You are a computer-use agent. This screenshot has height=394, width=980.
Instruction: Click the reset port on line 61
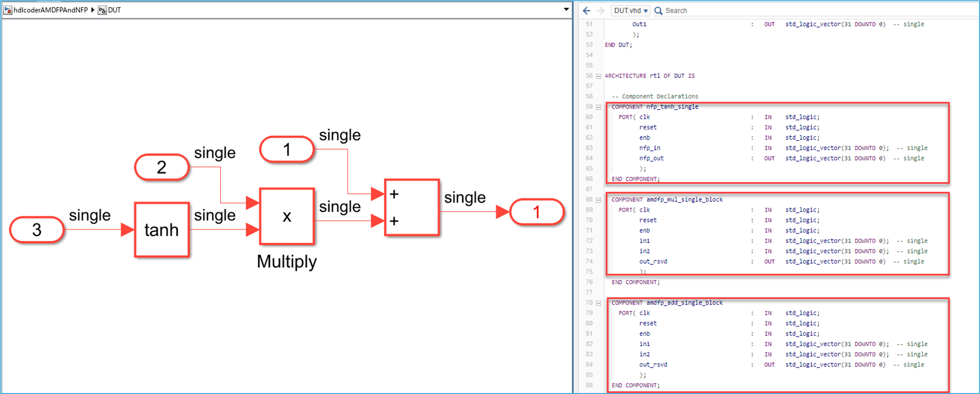coord(729,127)
